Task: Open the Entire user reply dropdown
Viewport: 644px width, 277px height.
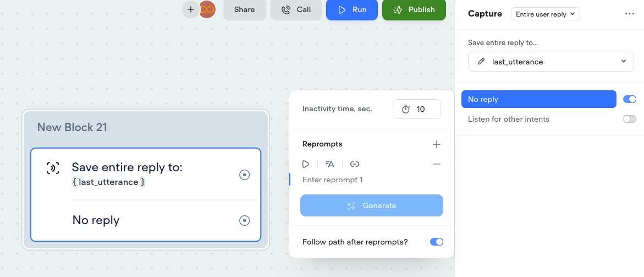Action: [545, 14]
